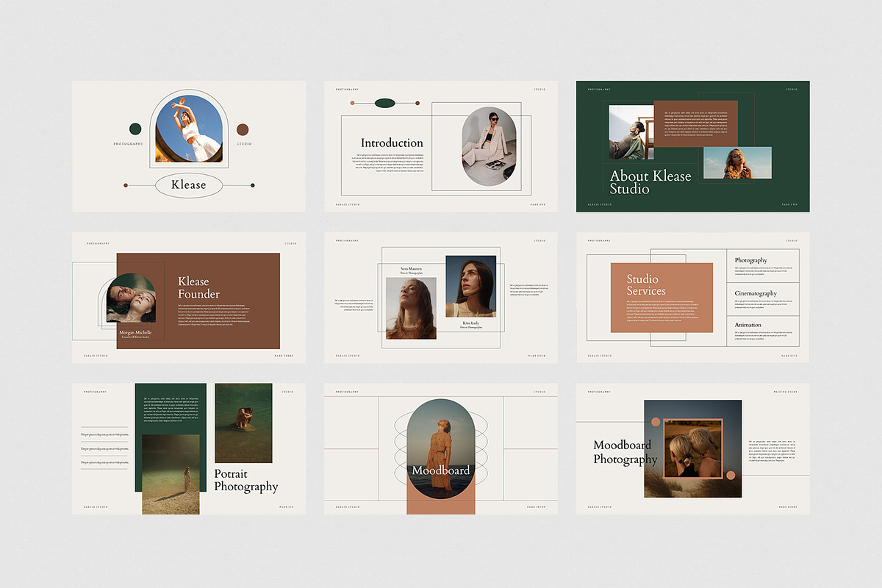
Task: Click the "Cinematography" service heading
Action: [756, 293]
